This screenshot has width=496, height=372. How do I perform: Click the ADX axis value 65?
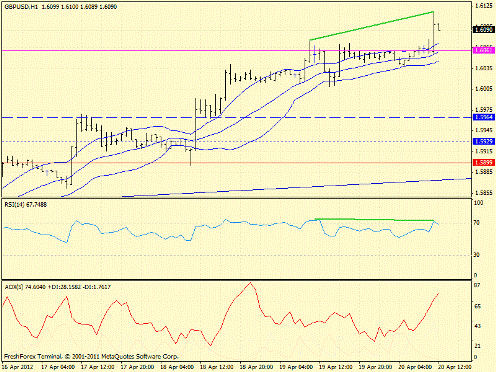[x=477, y=306]
